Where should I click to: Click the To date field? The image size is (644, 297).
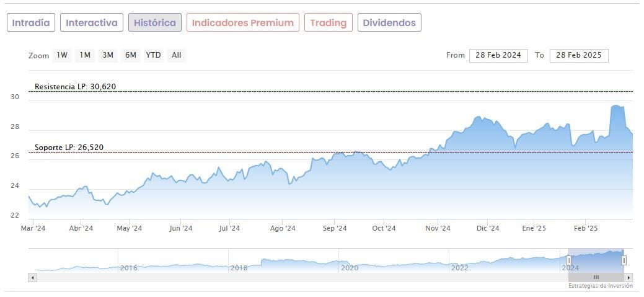click(579, 55)
